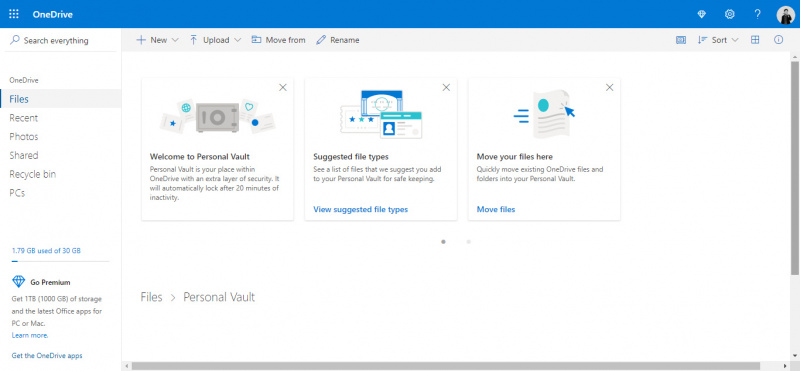Image resolution: width=800 pixels, height=371 pixels.
Task: Click the document with cursor illustration
Action: click(x=544, y=114)
